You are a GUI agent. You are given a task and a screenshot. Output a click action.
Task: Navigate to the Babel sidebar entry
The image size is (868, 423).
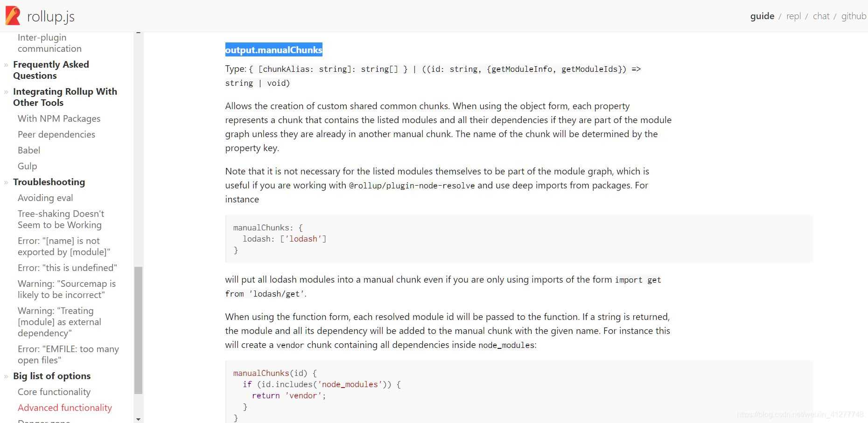pos(29,150)
